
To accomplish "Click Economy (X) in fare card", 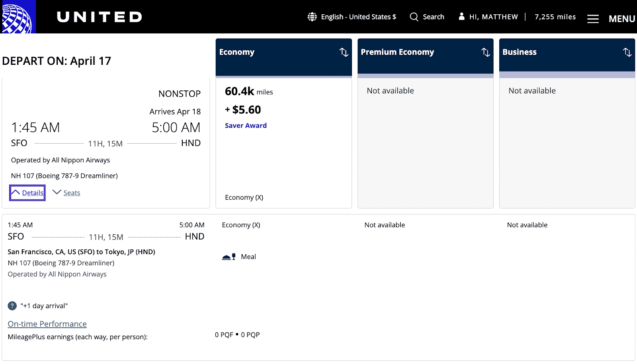I will pos(244,197).
